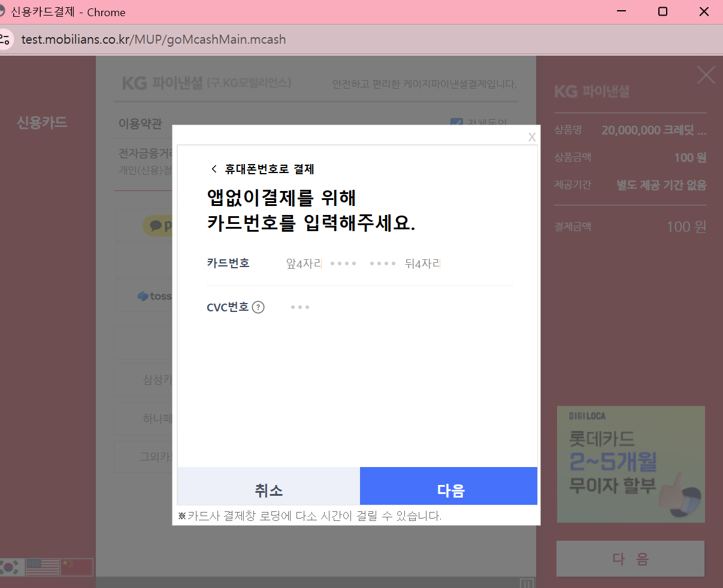Click the 롯데카드 무이자 할부 banner
The height and width of the screenshot is (588, 723).
[631, 465]
